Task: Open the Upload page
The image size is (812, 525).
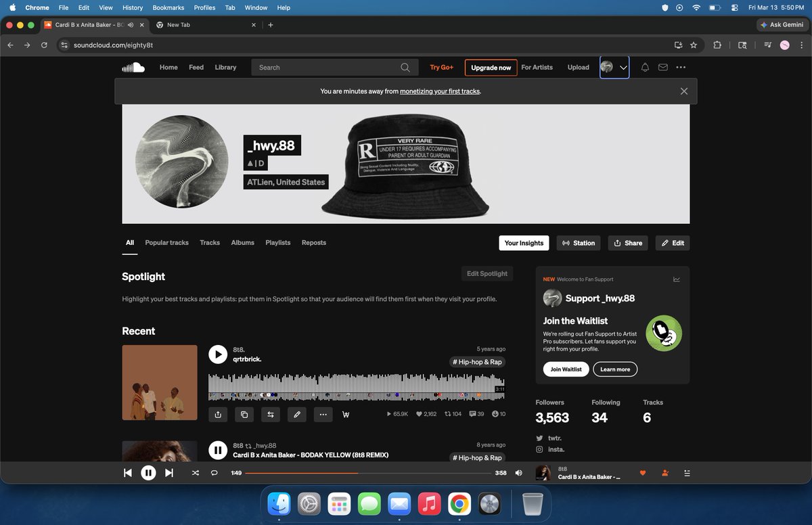Action: click(x=578, y=68)
